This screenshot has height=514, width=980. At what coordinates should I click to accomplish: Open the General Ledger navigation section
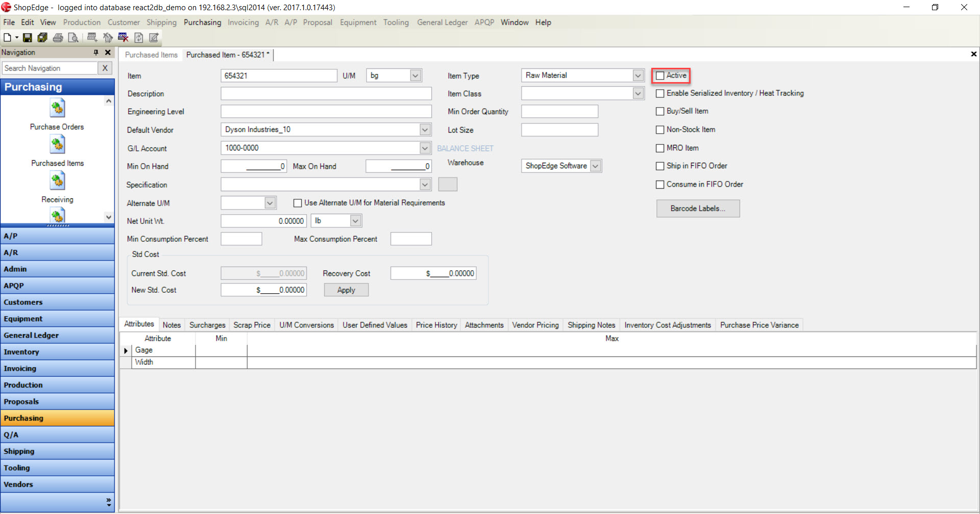point(57,335)
